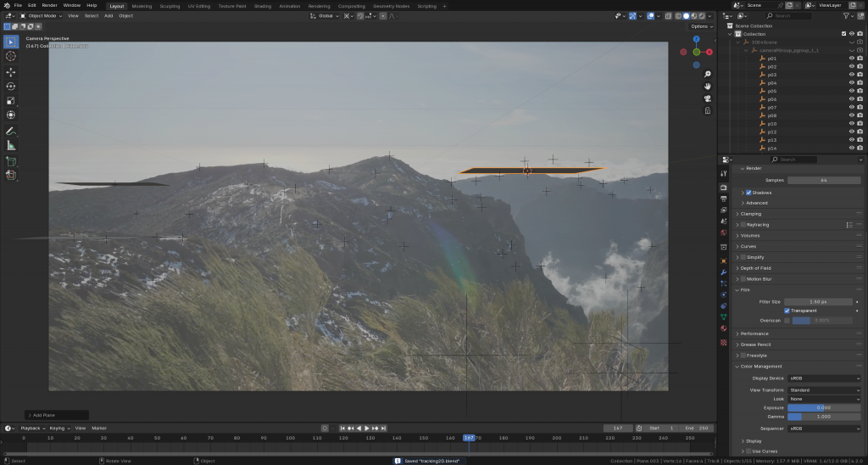
Task: Open the Material properties tab
Action: [724, 328]
